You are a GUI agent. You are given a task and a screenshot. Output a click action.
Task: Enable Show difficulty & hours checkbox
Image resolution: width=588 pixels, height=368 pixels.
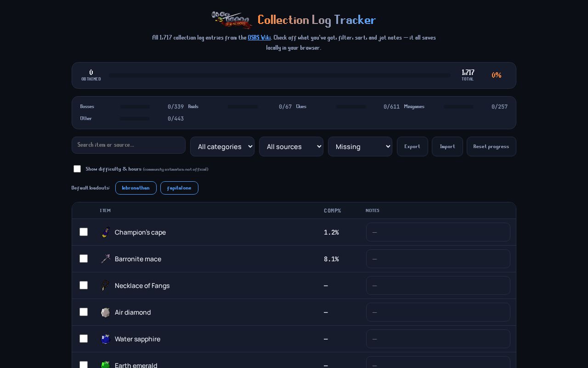point(77,169)
